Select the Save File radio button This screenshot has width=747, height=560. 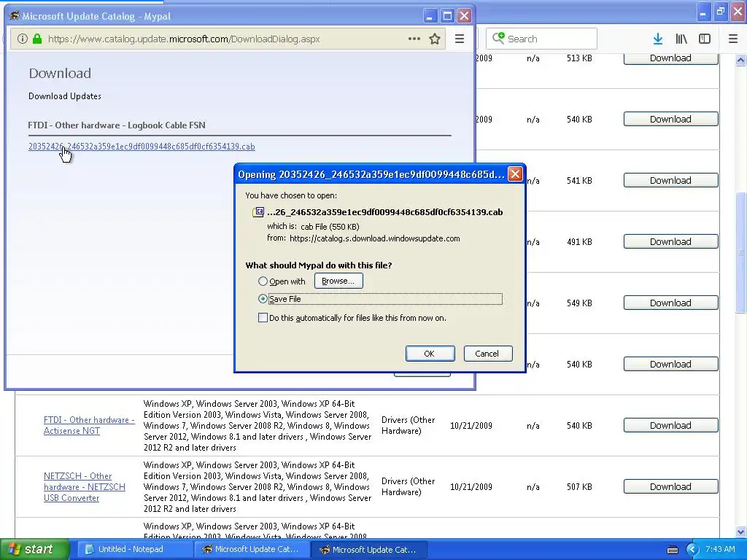click(263, 299)
